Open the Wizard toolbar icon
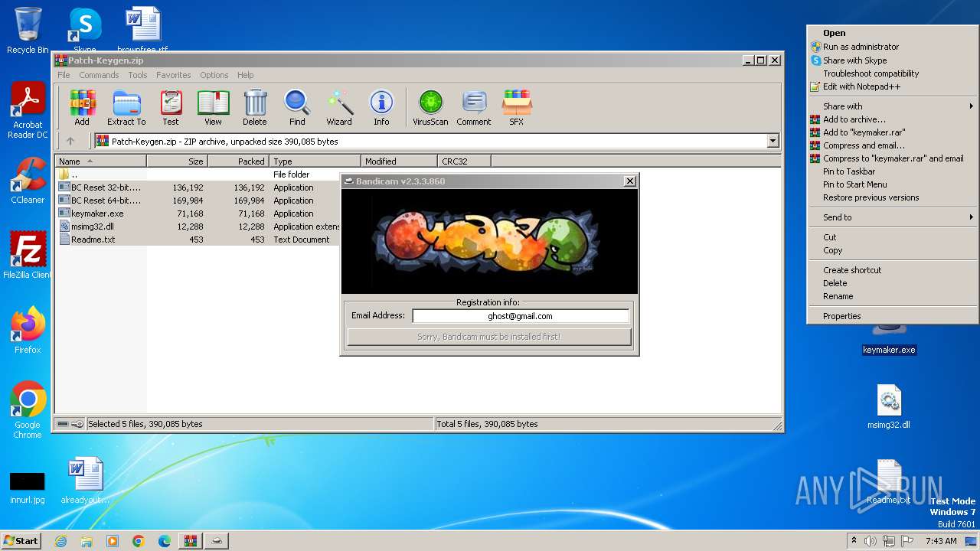 [x=339, y=107]
